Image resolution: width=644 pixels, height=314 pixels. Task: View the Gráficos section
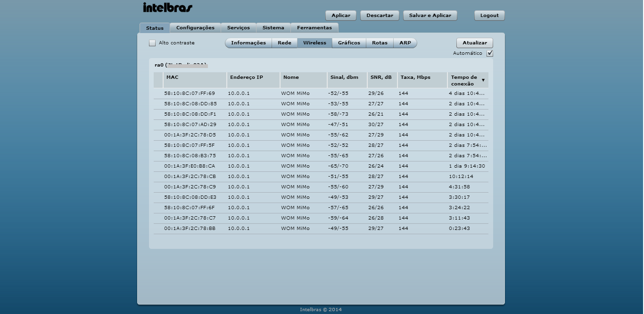pyautogui.click(x=349, y=43)
